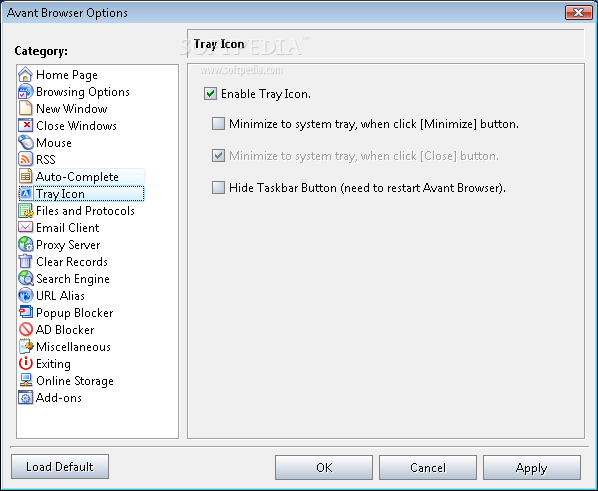Select the Tray Icon list entry

pos(60,194)
